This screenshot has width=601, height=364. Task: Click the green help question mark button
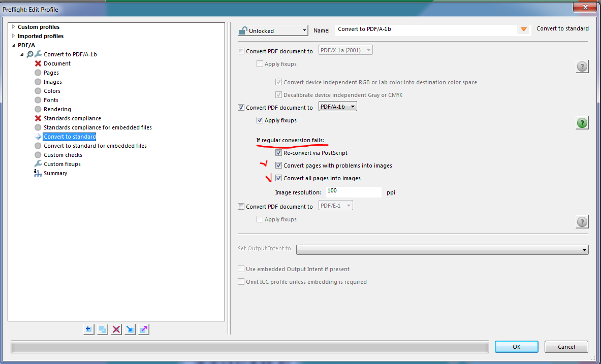coord(582,123)
